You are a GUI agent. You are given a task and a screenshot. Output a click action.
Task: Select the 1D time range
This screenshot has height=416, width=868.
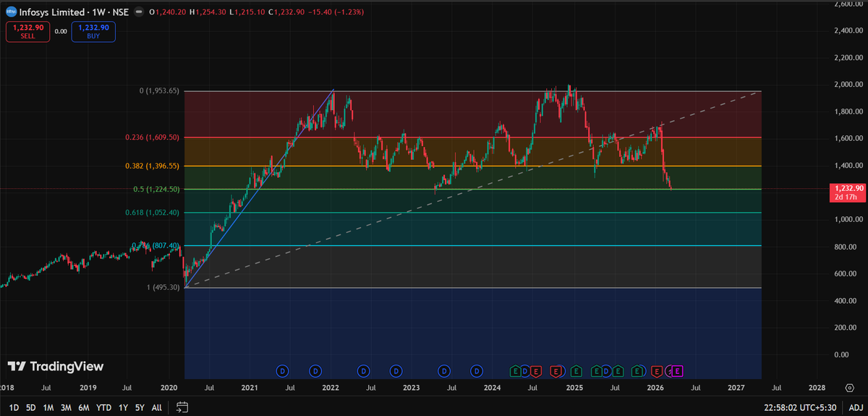pyautogui.click(x=14, y=407)
